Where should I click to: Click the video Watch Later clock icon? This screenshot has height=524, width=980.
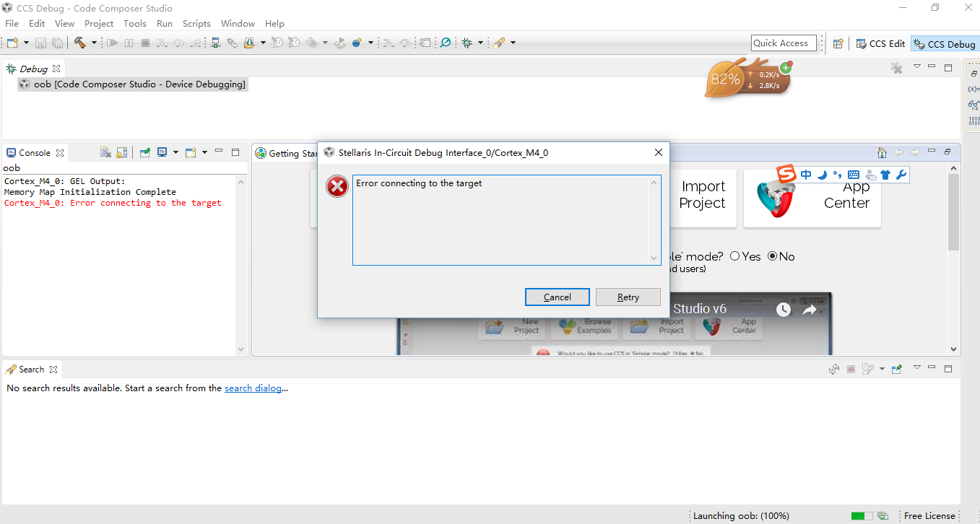(x=784, y=310)
